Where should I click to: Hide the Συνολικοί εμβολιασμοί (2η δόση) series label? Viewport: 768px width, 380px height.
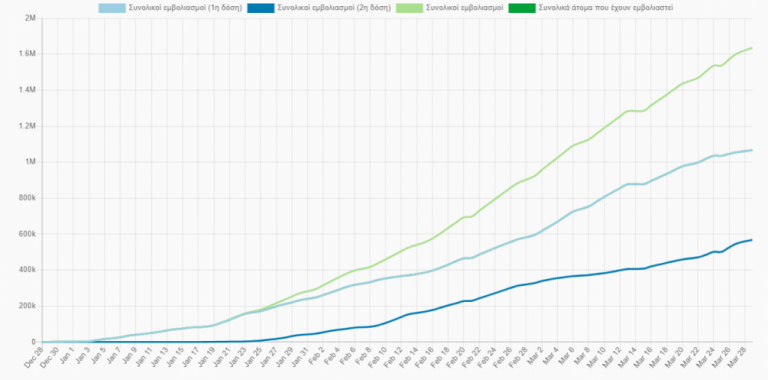point(334,8)
